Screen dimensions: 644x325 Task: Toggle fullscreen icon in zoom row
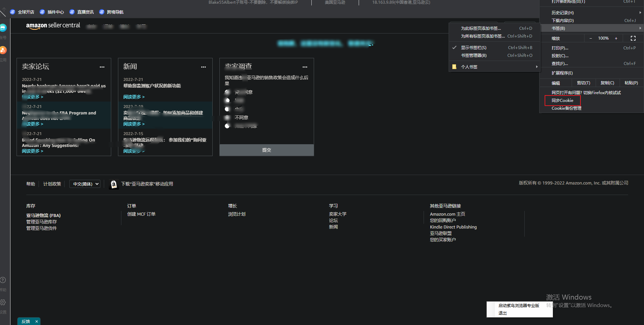click(633, 38)
